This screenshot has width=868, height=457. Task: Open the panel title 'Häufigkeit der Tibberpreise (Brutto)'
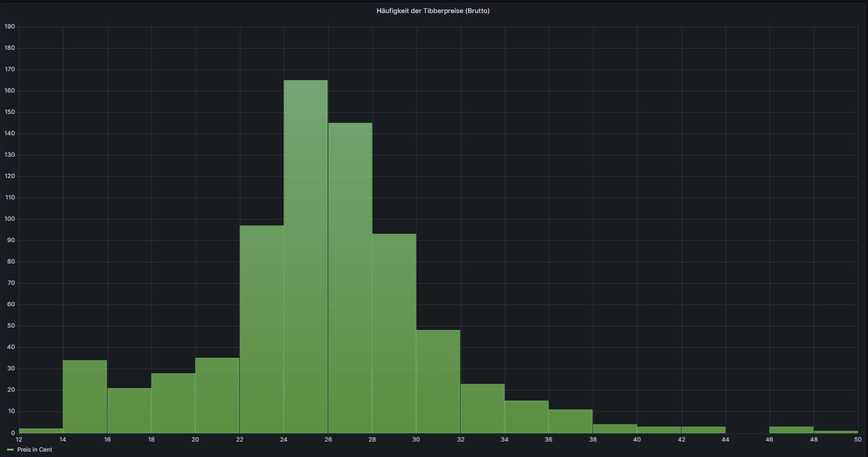433,11
